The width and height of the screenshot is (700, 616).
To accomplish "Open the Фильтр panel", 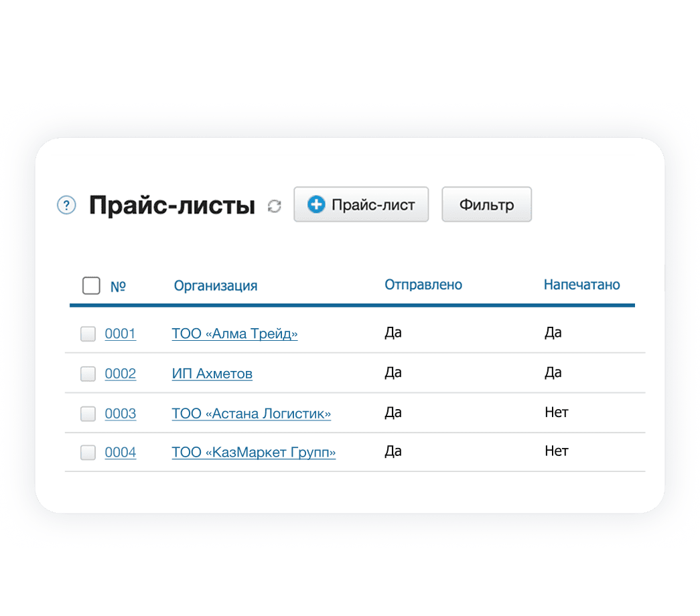I will [x=486, y=204].
